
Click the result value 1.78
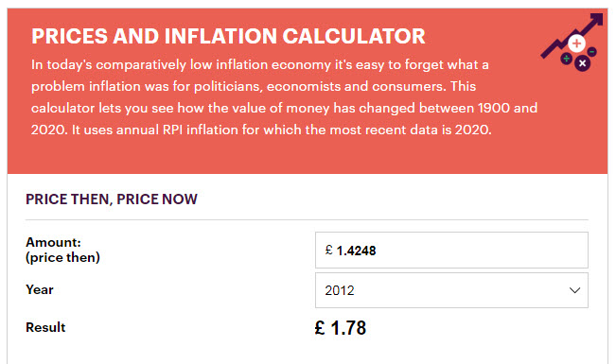click(x=348, y=328)
